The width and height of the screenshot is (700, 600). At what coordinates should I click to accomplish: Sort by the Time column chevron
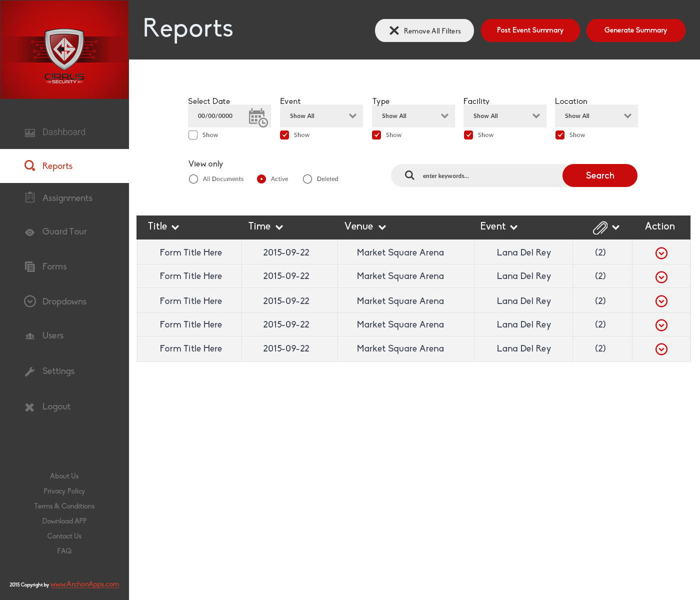pos(279,227)
